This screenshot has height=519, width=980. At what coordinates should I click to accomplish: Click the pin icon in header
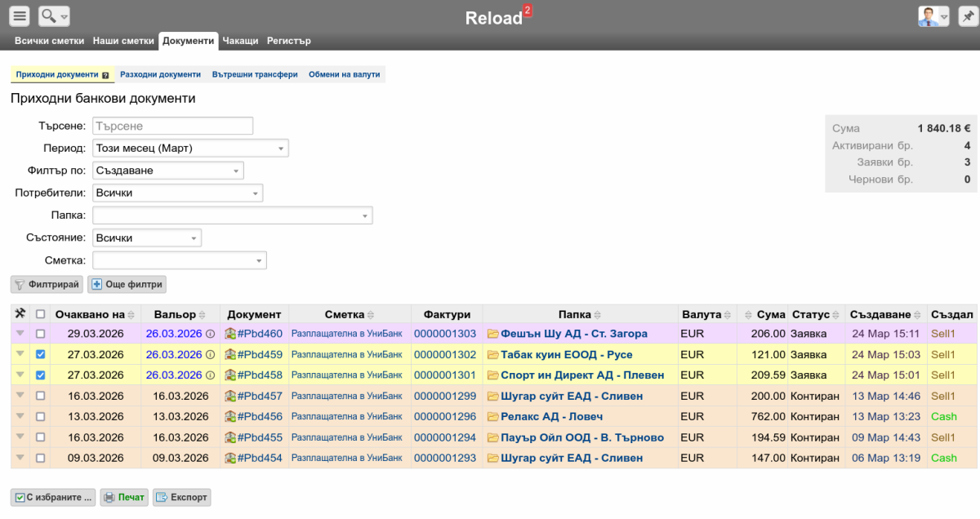[x=968, y=16]
